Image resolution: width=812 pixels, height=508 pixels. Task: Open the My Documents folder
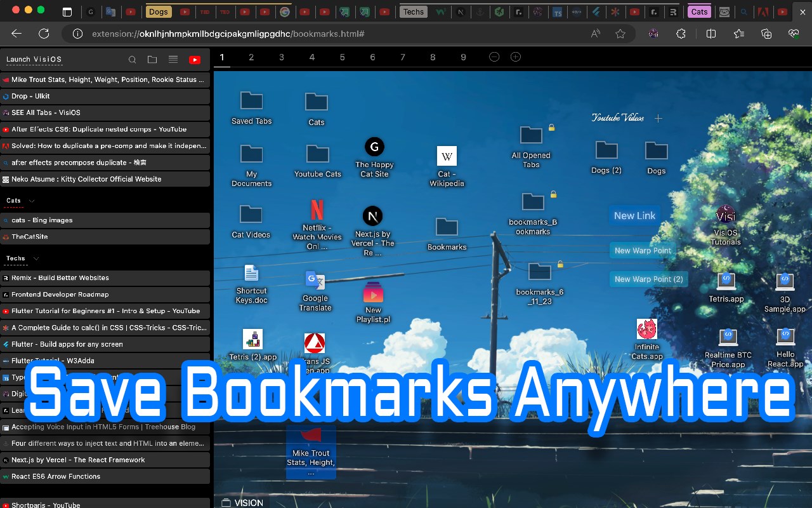(251, 165)
